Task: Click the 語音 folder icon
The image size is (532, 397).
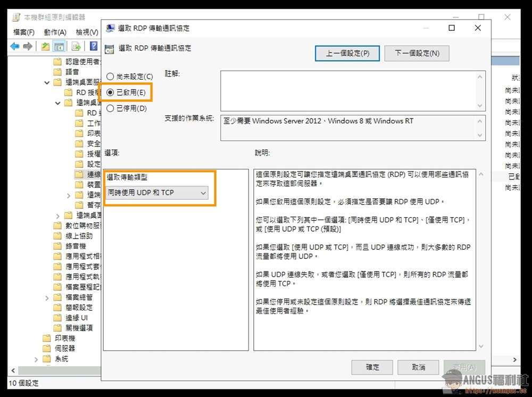Action: click(x=57, y=72)
